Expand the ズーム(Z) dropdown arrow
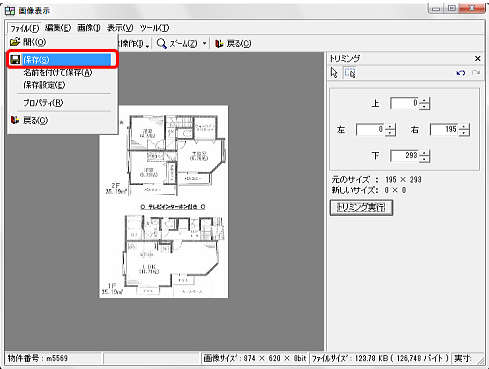The height and width of the screenshot is (369, 489). point(204,44)
